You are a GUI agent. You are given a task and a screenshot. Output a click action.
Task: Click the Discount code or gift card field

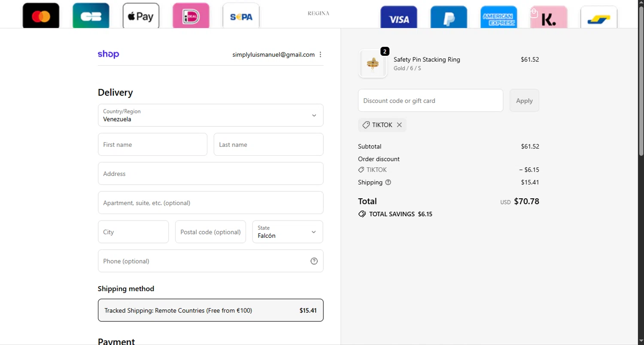point(431,100)
